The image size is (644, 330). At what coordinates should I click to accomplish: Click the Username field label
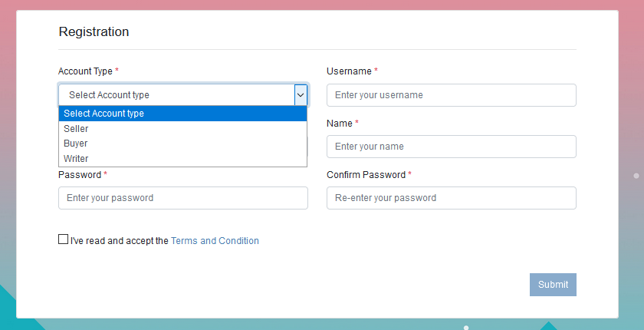[x=349, y=71]
